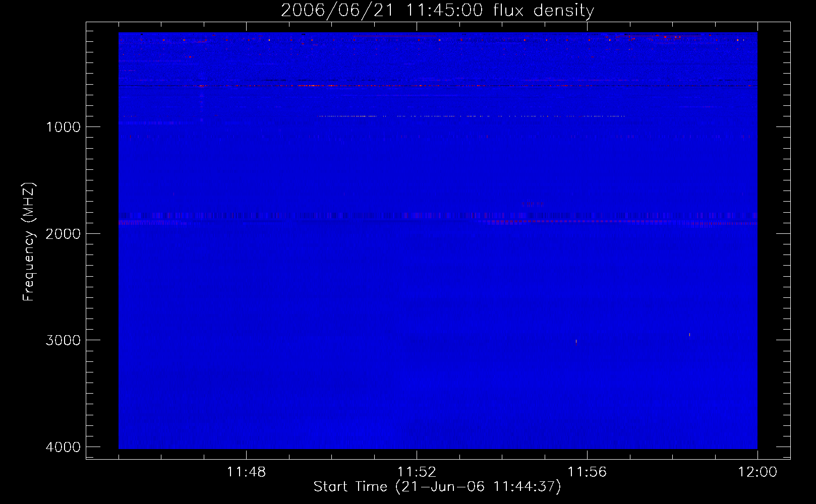Viewport: 816px width, 504px height.
Task: Click the "Start Time (21-Jun-06 11:44:37)" label
Action: (437, 487)
